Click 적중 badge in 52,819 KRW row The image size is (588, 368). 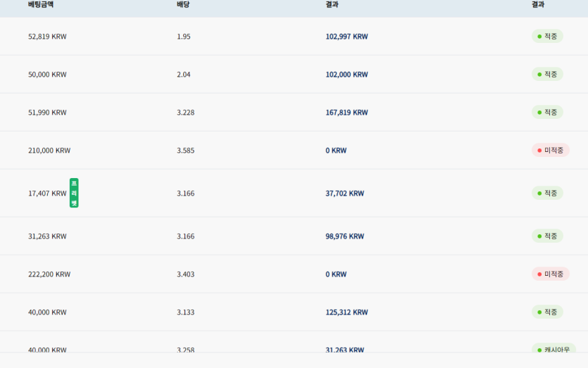pyautogui.click(x=547, y=36)
